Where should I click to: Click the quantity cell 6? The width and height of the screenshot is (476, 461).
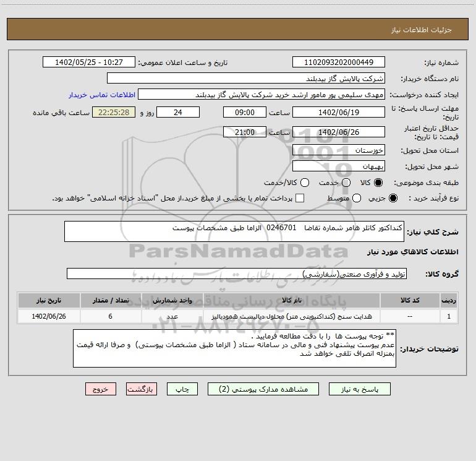[x=111, y=316]
